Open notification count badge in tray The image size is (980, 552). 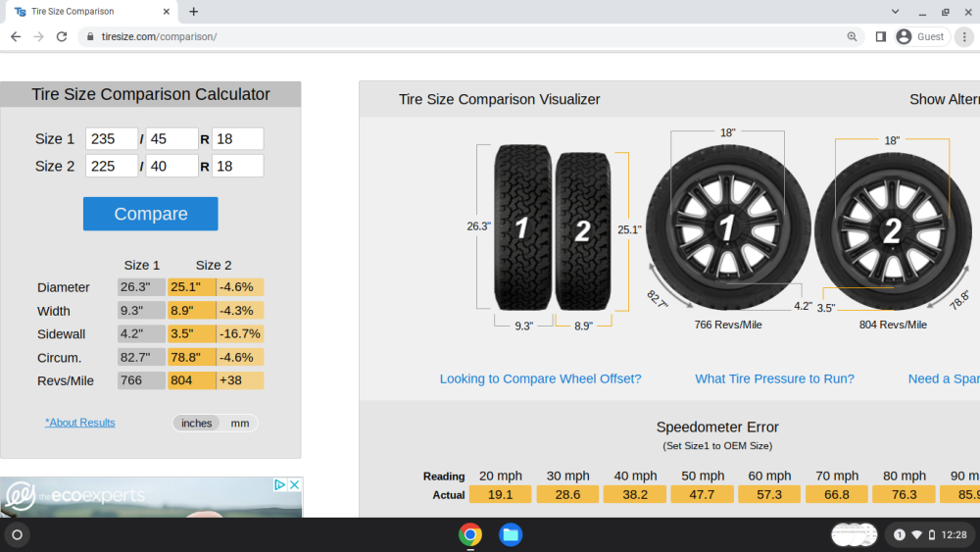coord(900,535)
